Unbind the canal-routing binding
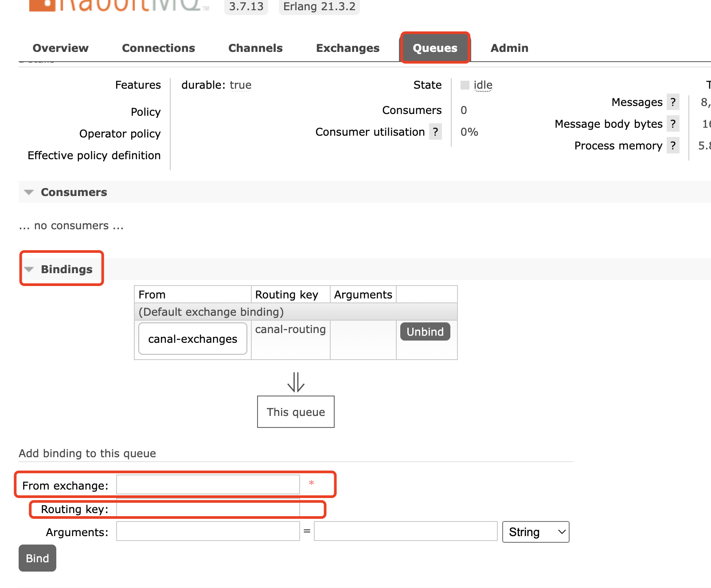 tap(425, 332)
